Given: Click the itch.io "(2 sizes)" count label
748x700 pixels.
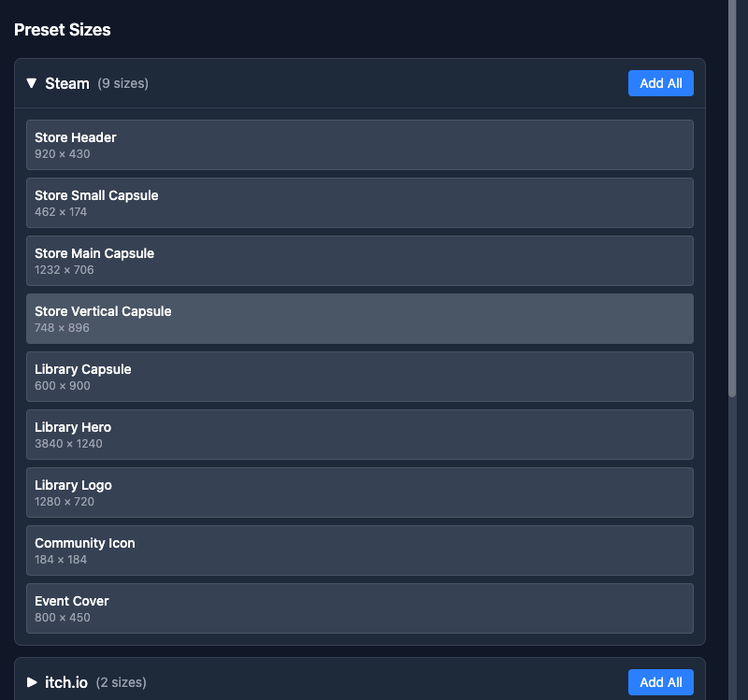Looking at the screenshot, I should [x=121, y=683].
